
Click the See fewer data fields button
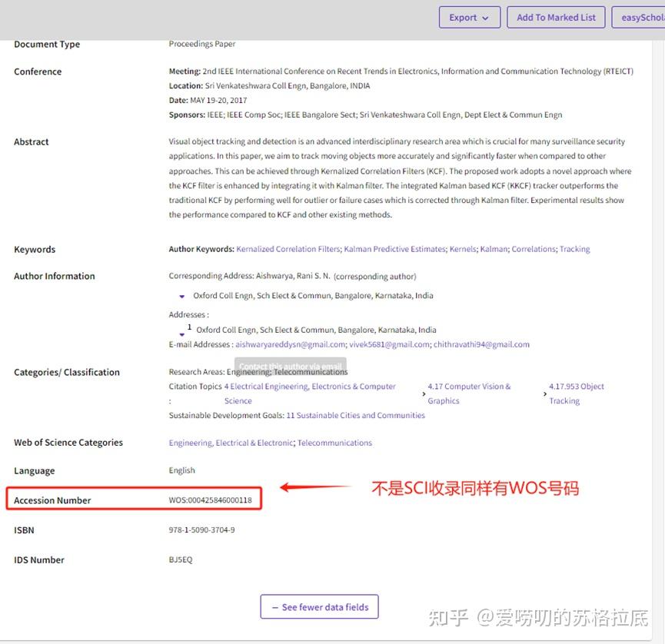[319, 606]
